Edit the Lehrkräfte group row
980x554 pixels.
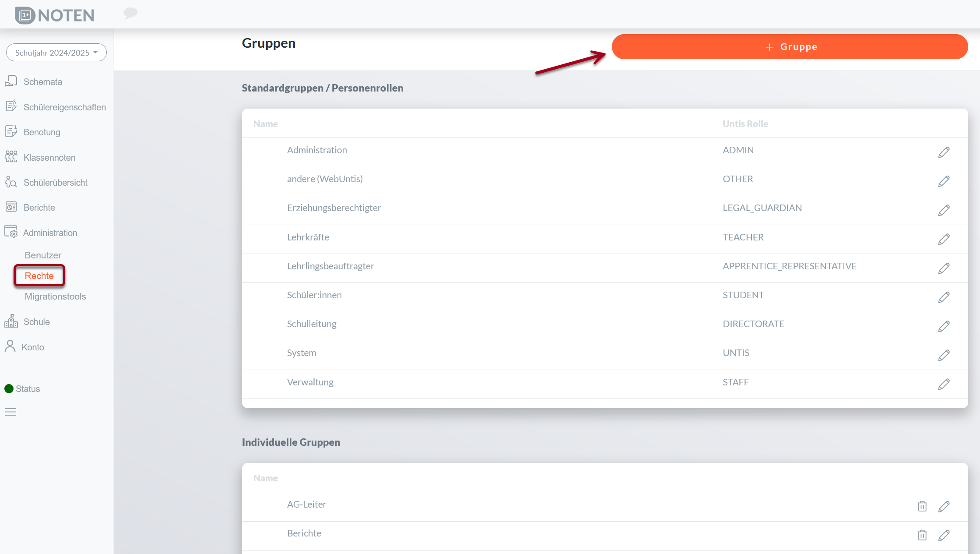coord(944,239)
